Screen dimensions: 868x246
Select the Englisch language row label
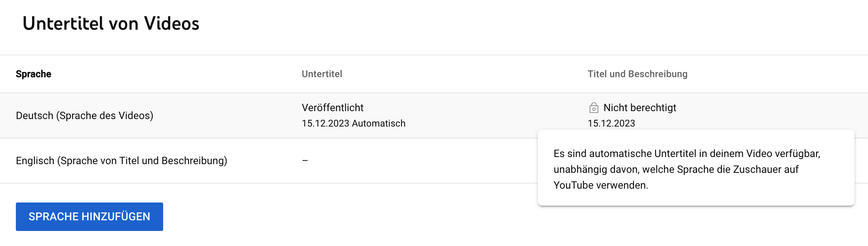pyautogui.click(x=35, y=161)
